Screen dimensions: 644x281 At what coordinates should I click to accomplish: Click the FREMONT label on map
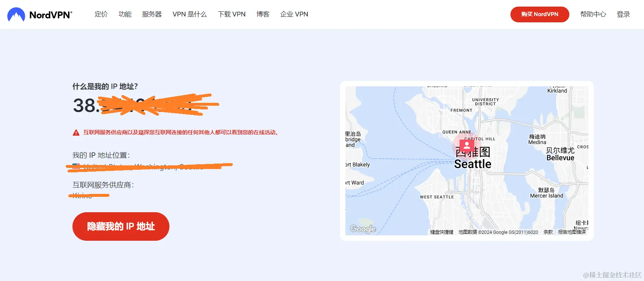(461, 110)
